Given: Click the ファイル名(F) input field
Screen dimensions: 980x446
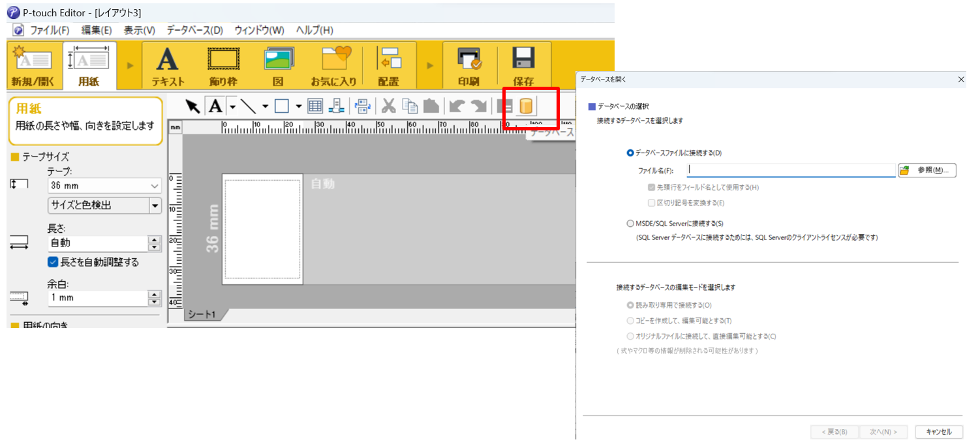Looking at the screenshot, I should (x=791, y=170).
